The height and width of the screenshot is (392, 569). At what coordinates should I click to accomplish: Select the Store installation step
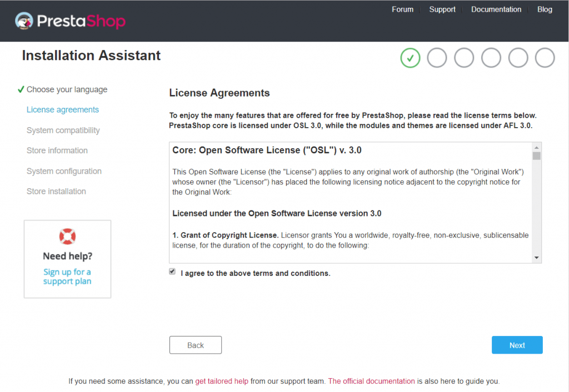click(56, 192)
